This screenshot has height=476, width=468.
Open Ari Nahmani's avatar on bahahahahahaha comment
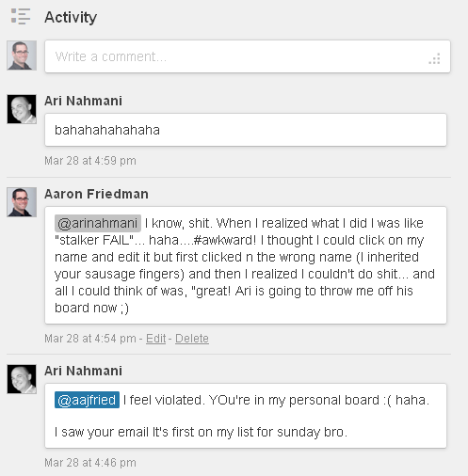[x=22, y=109]
